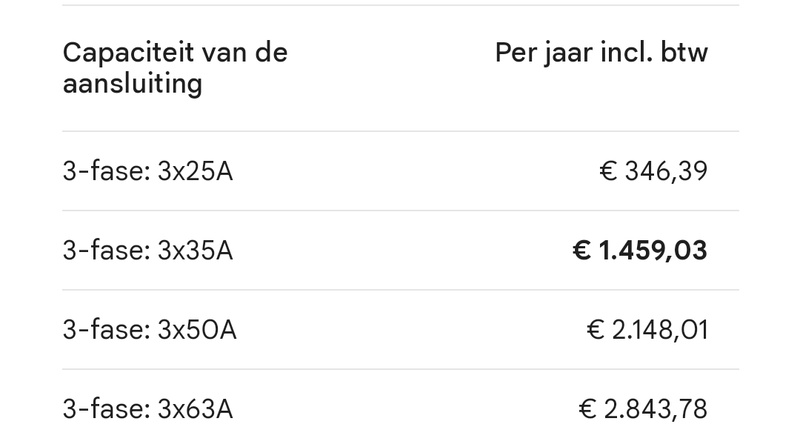Select the '3x25A' capacity value

pos(196,171)
